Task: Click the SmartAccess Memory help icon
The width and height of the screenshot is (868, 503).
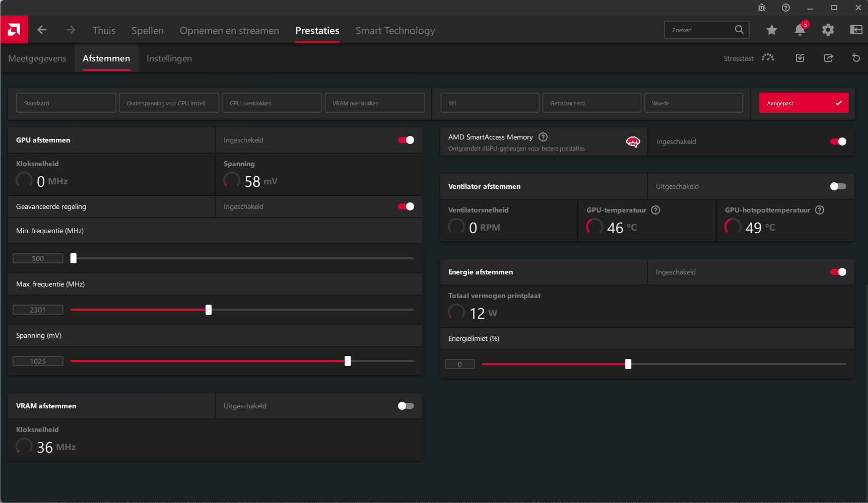Action: click(x=543, y=137)
